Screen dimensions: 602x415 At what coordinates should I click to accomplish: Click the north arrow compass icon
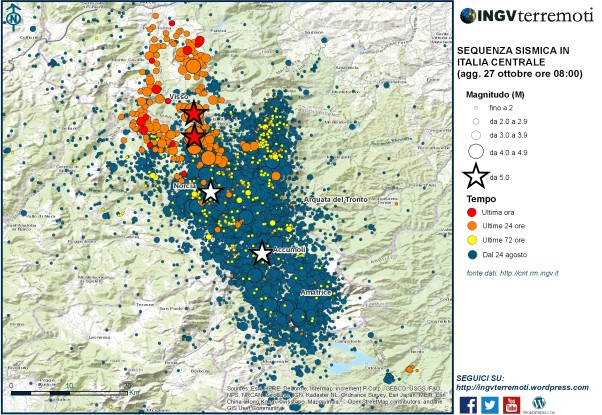(14, 18)
